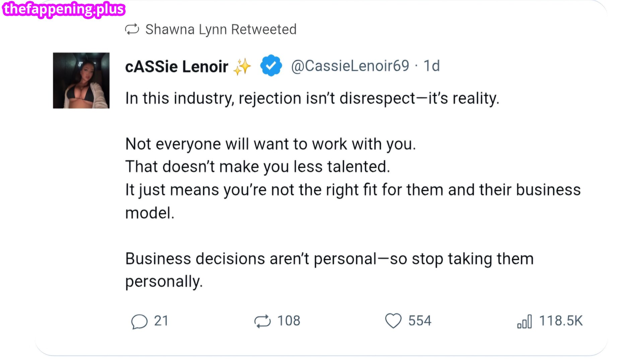Click the reply speech bubble icon
The height and width of the screenshot is (364, 643).
pyautogui.click(x=139, y=322)
